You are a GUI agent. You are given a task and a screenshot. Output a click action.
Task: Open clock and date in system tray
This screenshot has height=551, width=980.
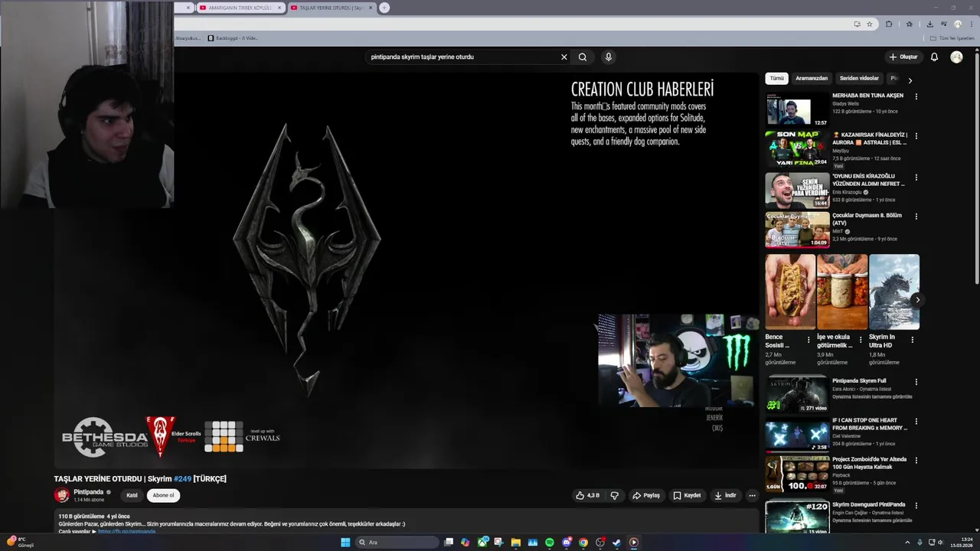[x=962, y=543]
